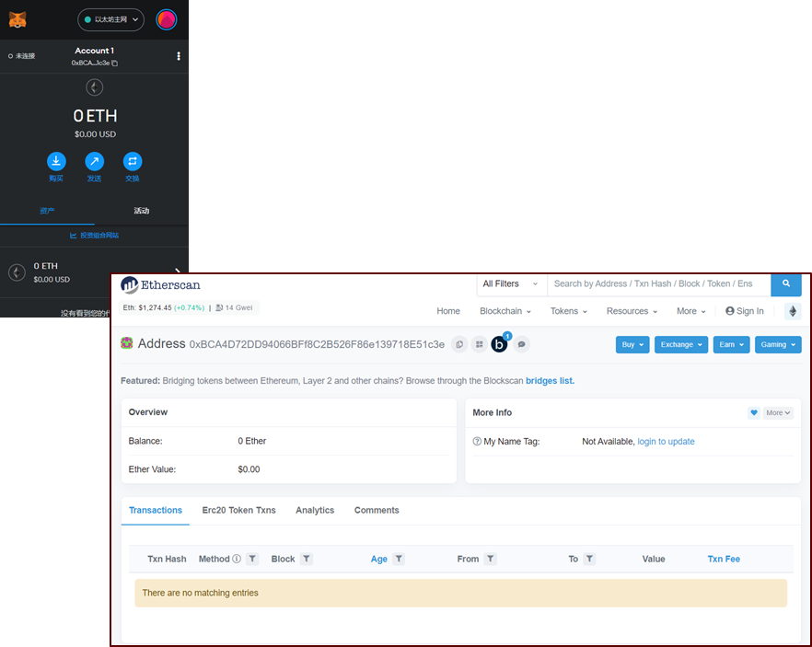812x647 pixels.
Task: Click the '0 Ether' balance value
Action: 251,441
